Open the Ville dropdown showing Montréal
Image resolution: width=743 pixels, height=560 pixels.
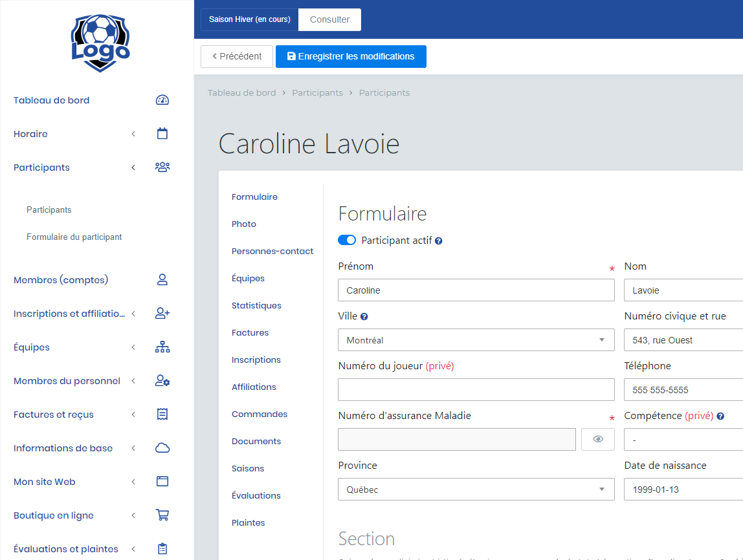coord(476,340)
